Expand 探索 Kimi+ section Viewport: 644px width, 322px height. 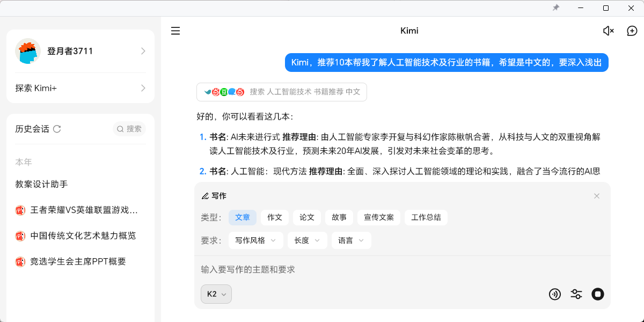[79, 87]
